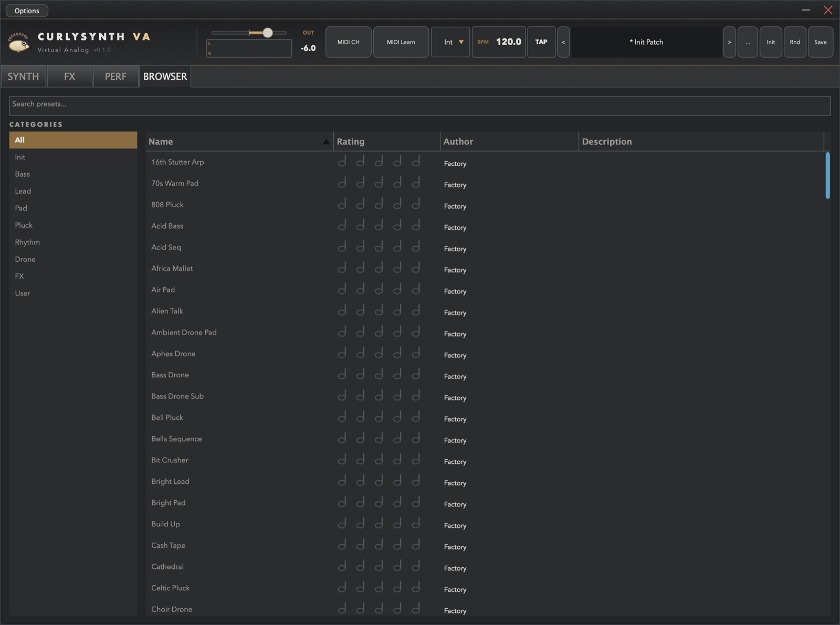
Task: Rate Alien Talk three notes
Action: tap(379, 311)
